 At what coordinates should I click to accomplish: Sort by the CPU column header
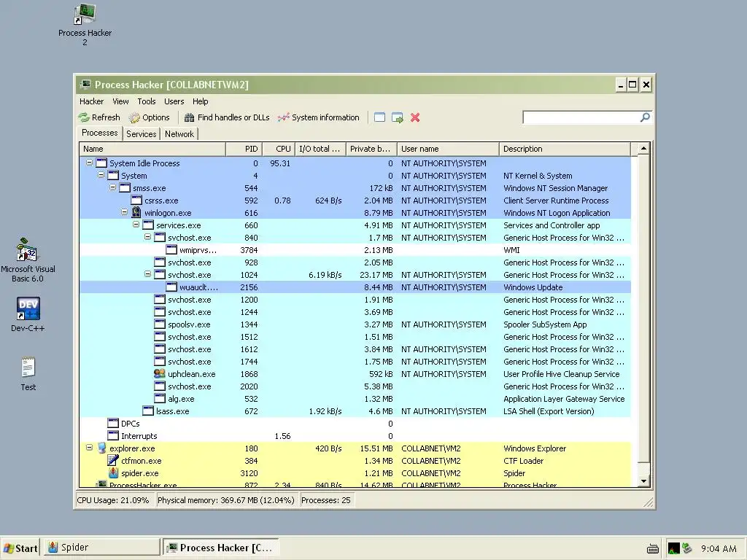tap(279, 149)
